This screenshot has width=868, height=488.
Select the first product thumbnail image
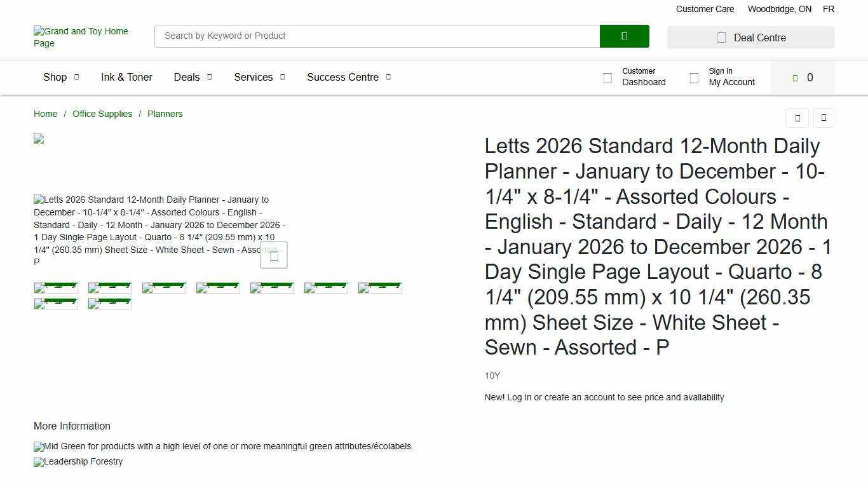pos(56,288)
